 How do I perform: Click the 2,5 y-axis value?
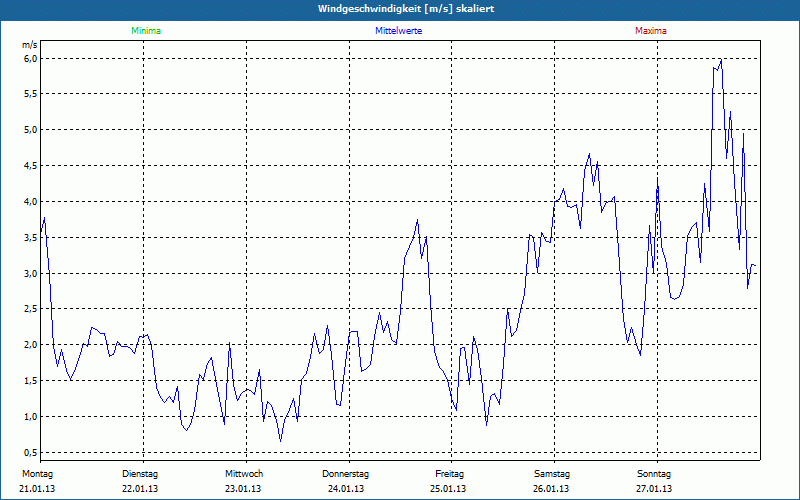point(31,309)
